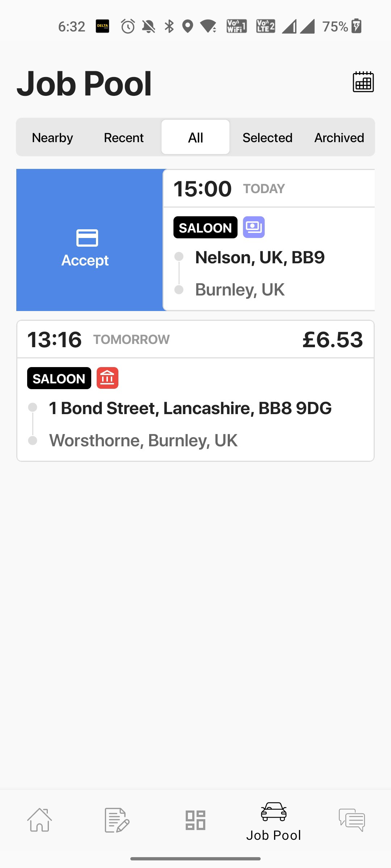Switch to the Nearby tab
Image resolution: width=391 pixels, height=868 pixels.
point(52,137)
